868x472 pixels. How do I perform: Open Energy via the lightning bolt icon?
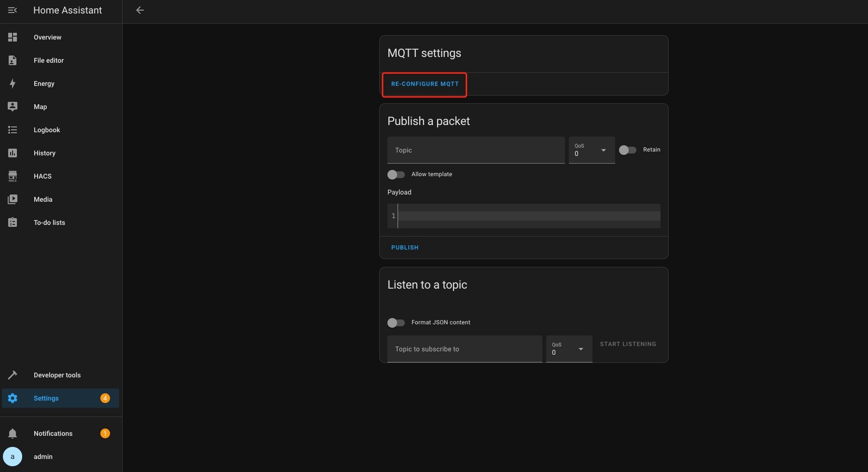coord(13,83)
